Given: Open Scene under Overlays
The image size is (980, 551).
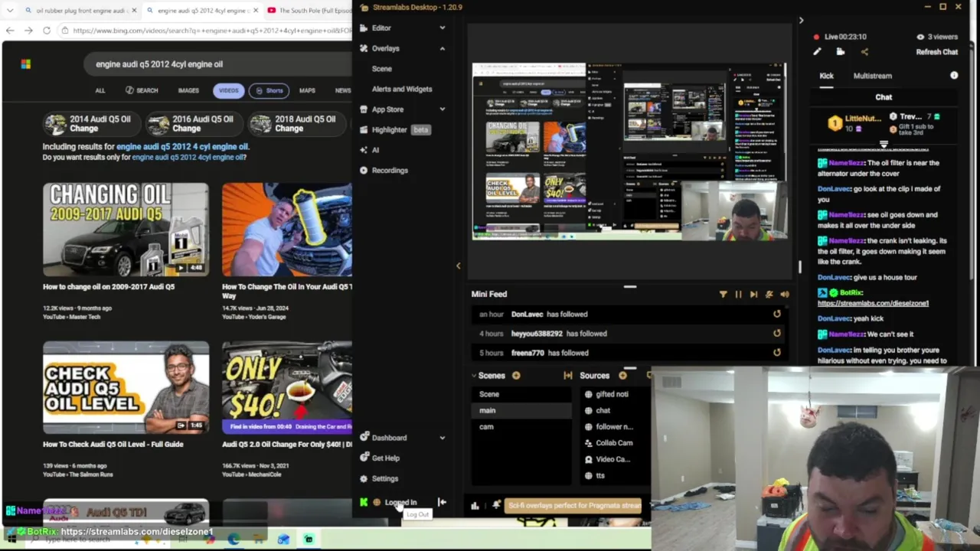Looking at the screenshot, I should (381, 69).
